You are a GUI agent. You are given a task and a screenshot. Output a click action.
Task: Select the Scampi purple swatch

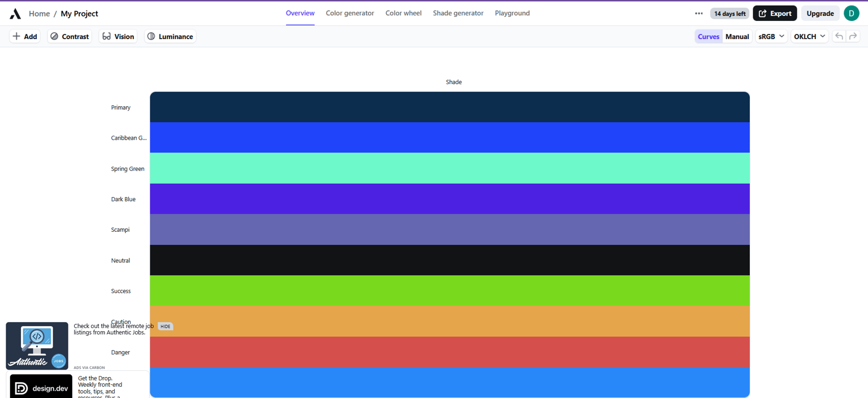[x=450, y=229]
